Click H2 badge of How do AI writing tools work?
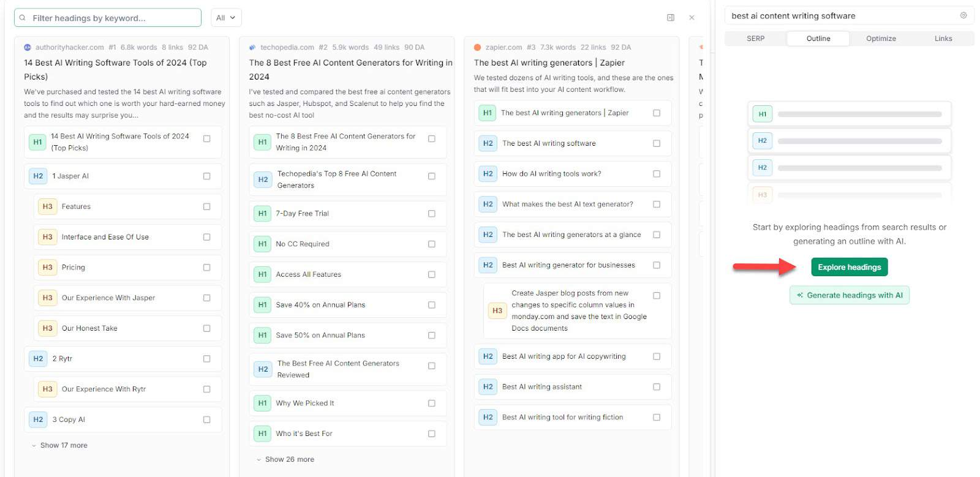The height and width of the screenshot is (477, 980). 488,174
